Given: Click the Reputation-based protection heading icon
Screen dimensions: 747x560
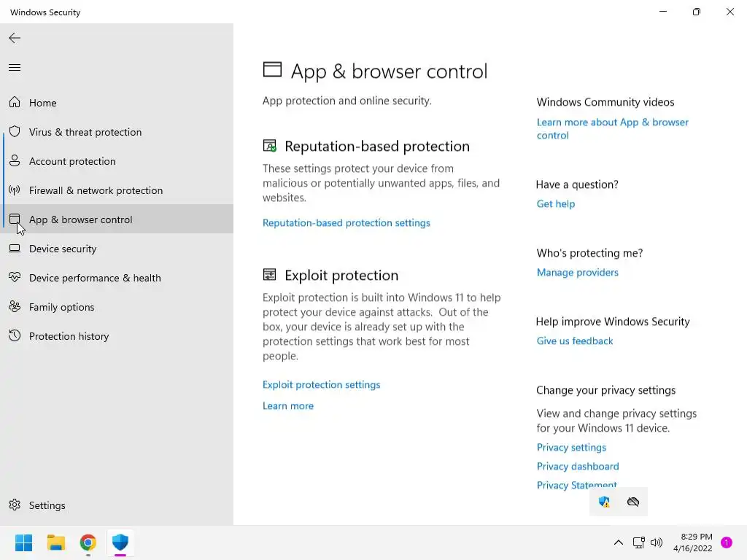Looking at the screenshot, I should (x=270, y=146).
